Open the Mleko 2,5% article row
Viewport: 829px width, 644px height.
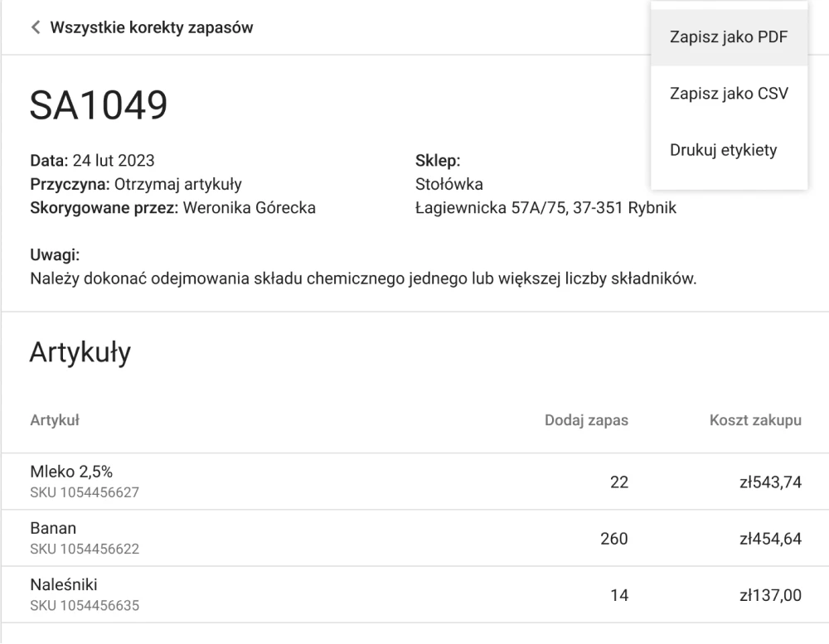pos(71,472)
